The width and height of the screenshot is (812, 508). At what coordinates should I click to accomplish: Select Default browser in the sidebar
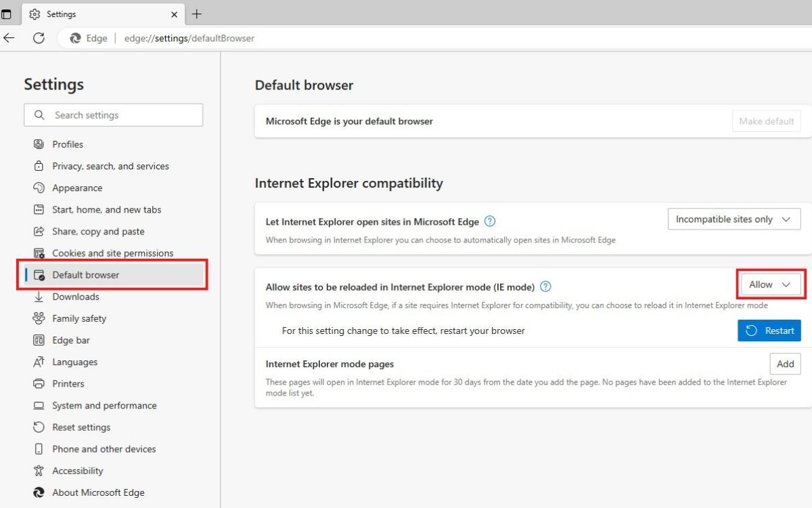pos(85,275)
